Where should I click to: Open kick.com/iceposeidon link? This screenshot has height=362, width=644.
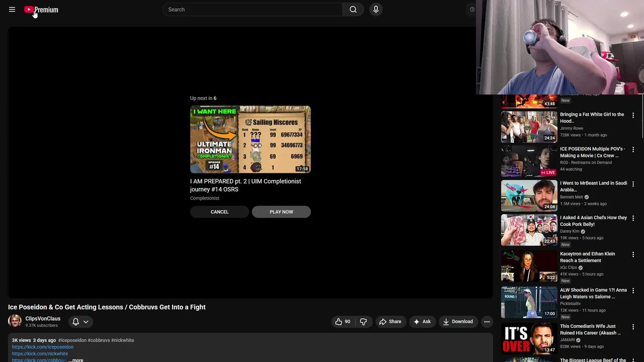tap(43, 347)
